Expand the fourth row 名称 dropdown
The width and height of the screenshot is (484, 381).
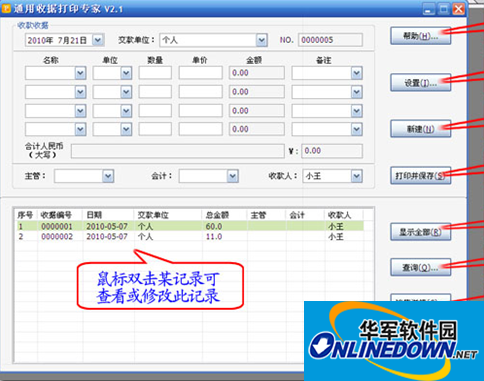pyautogui.click(x=80, y=129)
